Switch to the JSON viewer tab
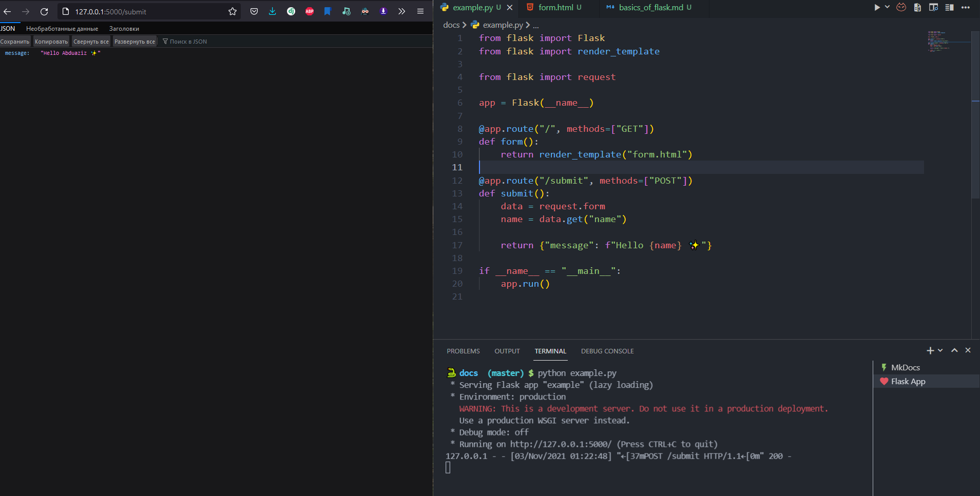 (8, 29)
